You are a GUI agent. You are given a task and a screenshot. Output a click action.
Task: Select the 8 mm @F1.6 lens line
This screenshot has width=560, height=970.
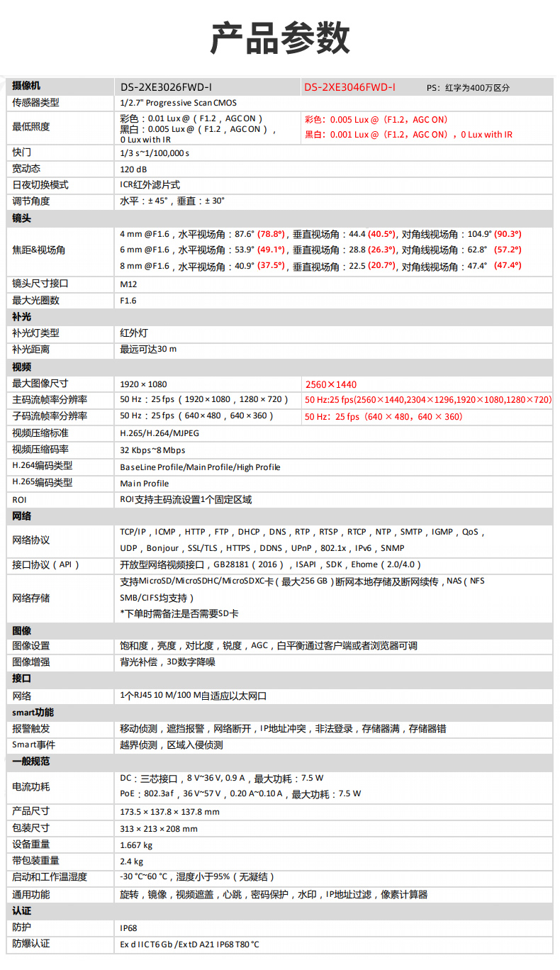click(x=320, y=267)
